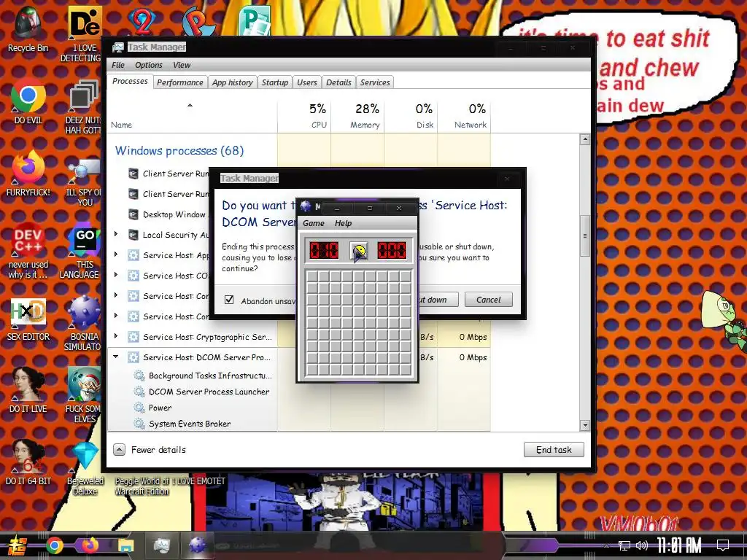Open the DO IT 64 BIT shortcut
This screenshot has height=560, width=747.
28,463
